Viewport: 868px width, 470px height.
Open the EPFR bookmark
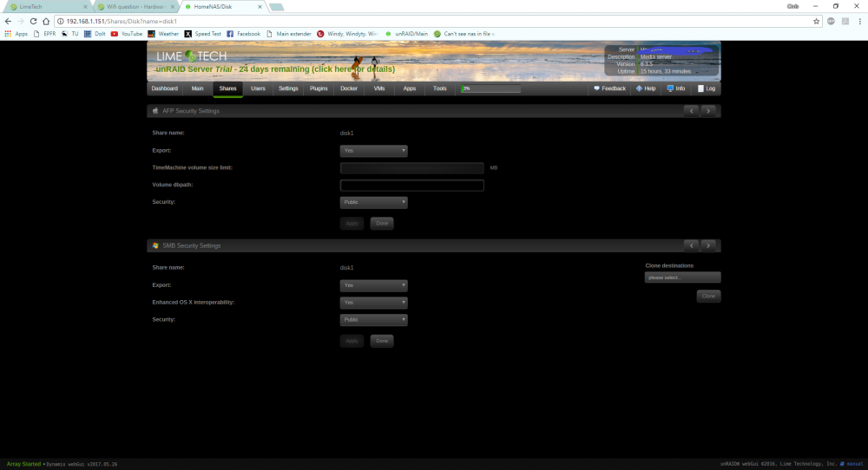[44, 34]
